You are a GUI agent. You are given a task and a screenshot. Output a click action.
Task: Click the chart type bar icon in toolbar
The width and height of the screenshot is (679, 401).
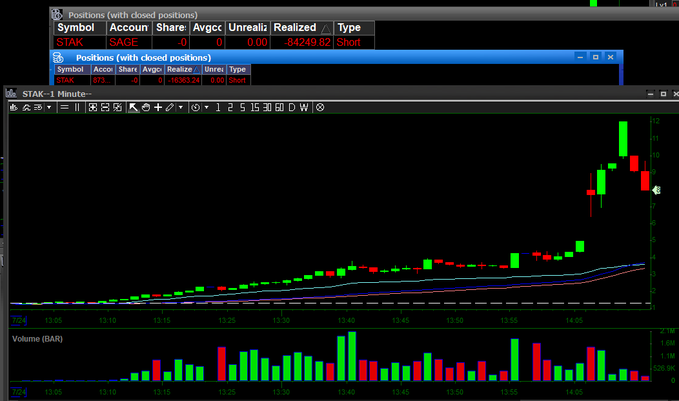click(x=14, y=107)
